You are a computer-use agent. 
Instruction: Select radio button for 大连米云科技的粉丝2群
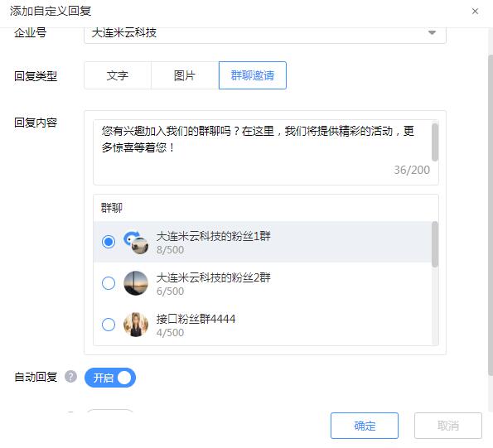coord(109,283)
